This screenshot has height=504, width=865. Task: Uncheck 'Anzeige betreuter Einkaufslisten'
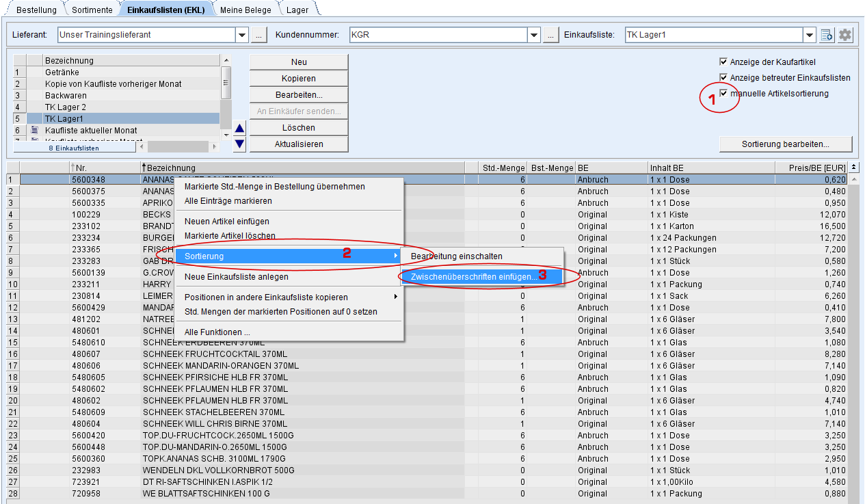tap(723, 78)
